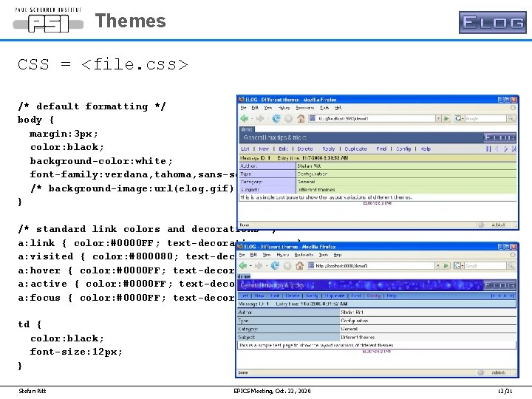Click search magnifier in the green-theme Firefox window

(x=511, y=118)
